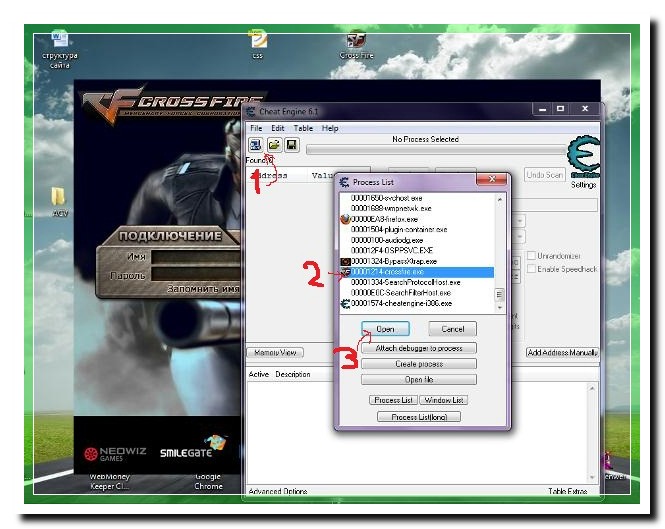
Task: Click the save floppy disk icon
Action: [x=292, y=145]
